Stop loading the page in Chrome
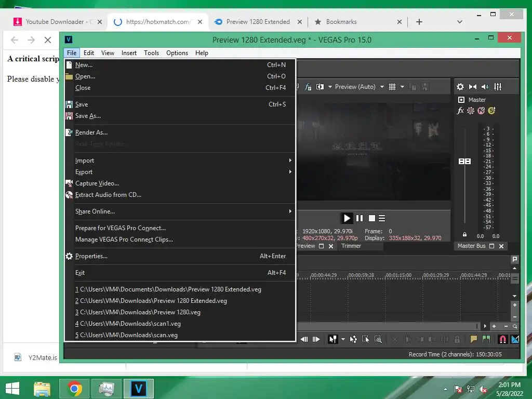 (x=48, y=40)
